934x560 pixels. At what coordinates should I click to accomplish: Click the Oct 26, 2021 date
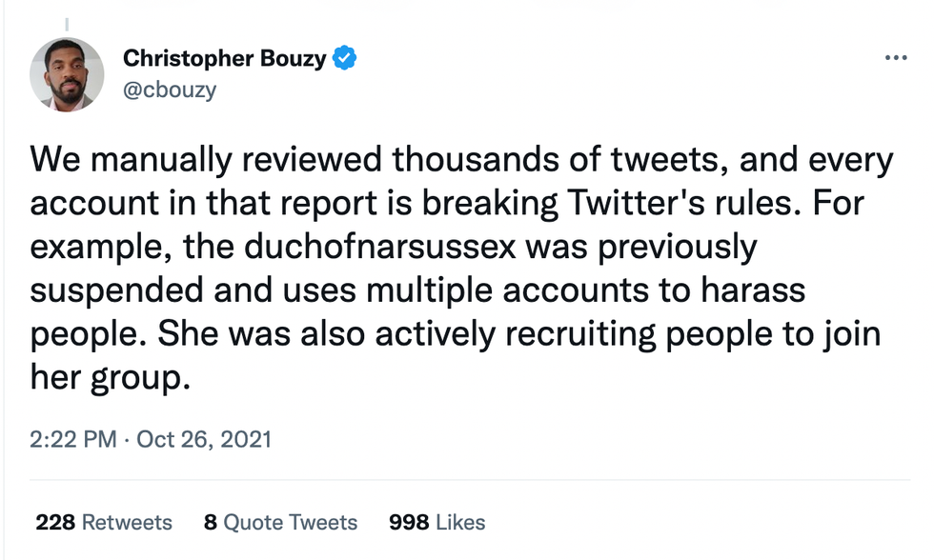204,439
